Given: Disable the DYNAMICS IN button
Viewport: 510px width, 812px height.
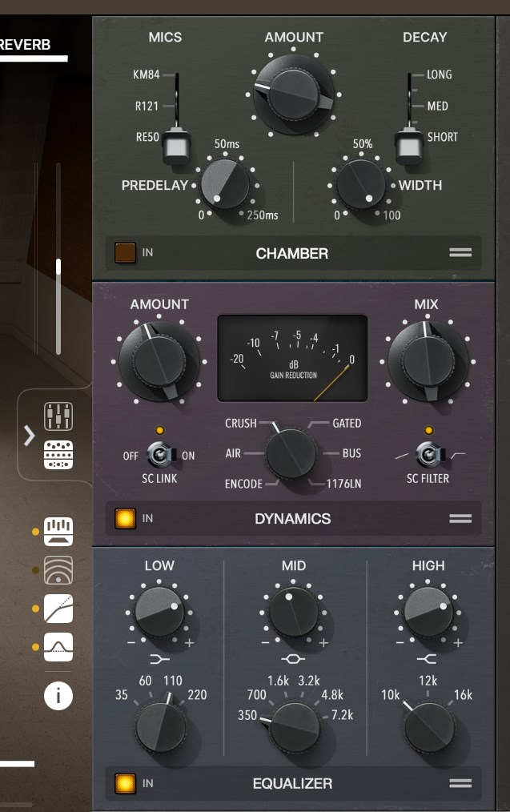Looking at the screenshot, I should (x=125, y=518).
